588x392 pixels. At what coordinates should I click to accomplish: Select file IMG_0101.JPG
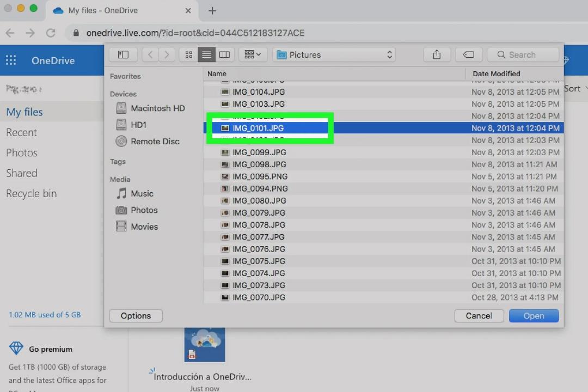pos(383,128)
